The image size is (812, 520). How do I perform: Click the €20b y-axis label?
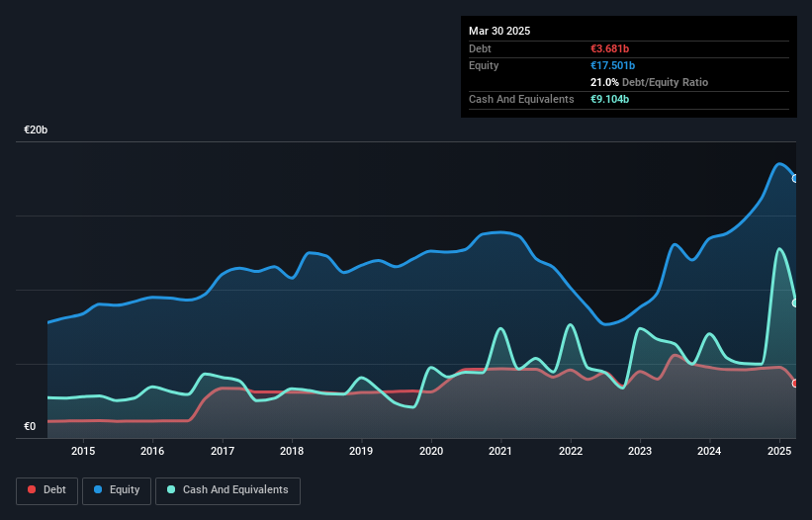[36, 130]
